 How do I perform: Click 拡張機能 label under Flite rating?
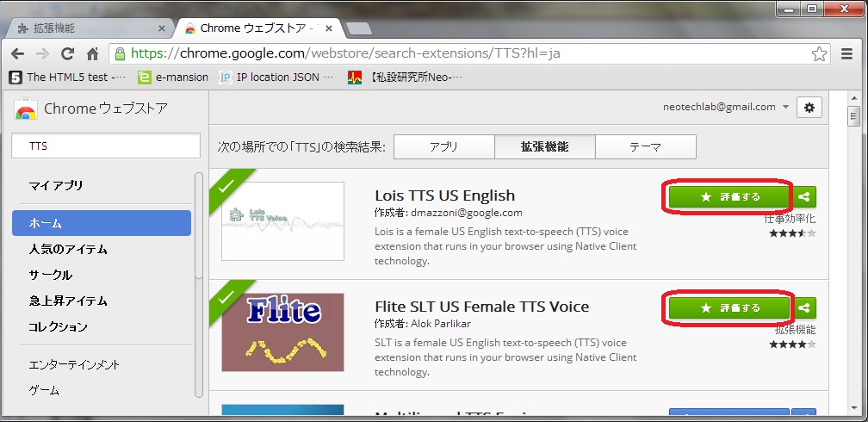(x=795, y=330)
